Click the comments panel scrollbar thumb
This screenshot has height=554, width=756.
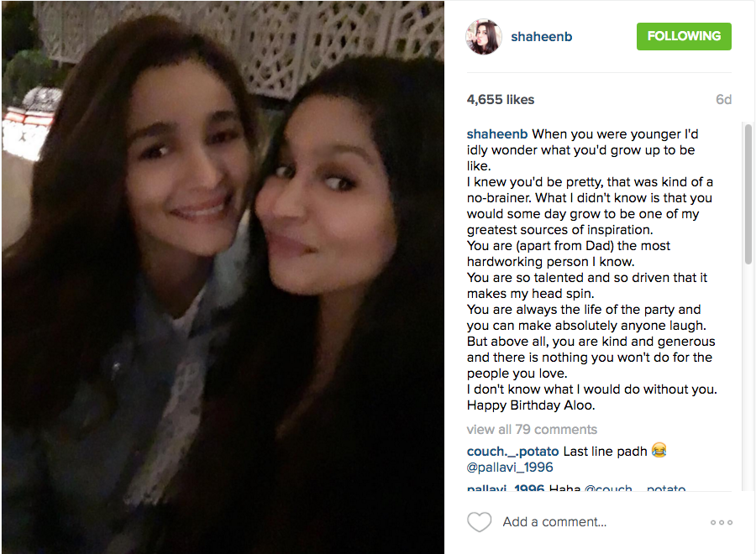coord(748,194)
